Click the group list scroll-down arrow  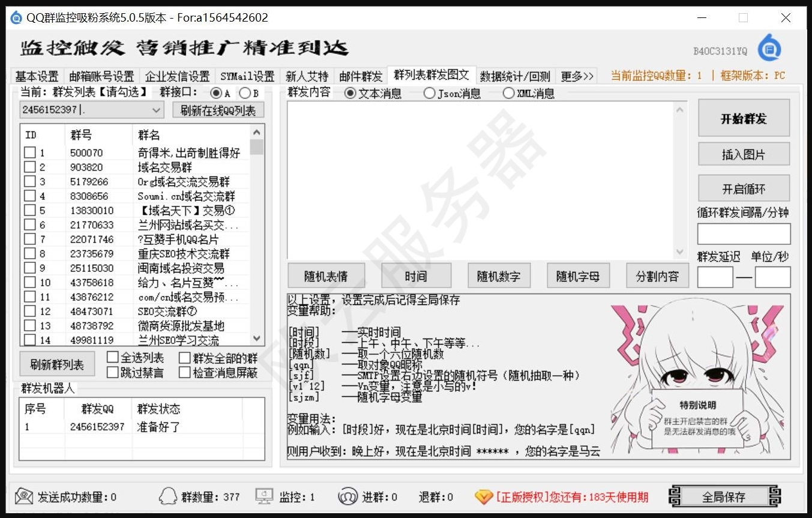tap(257, 339)
